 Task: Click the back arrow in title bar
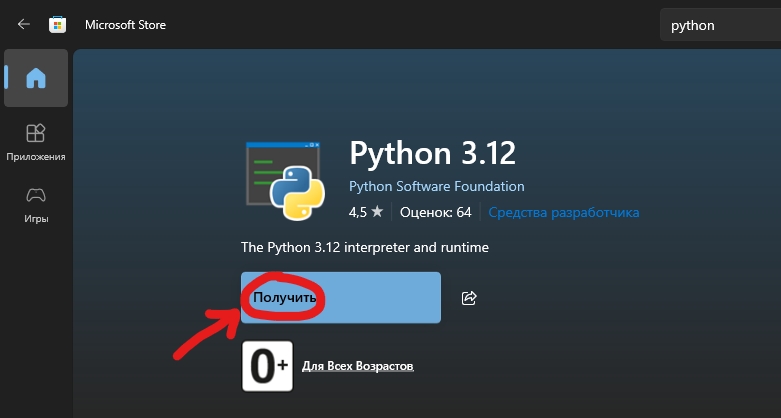(24, 25)
